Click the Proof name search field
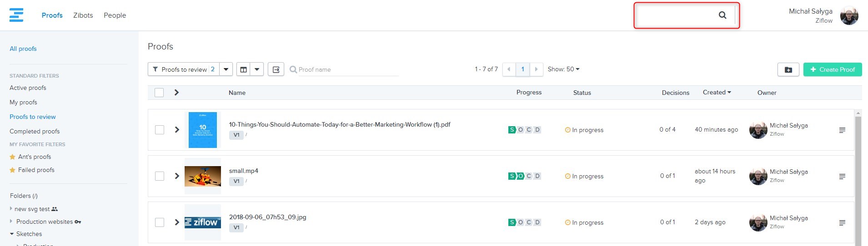Image resolution: width=868 pixels, height=246 pixels. click(348, 69)
